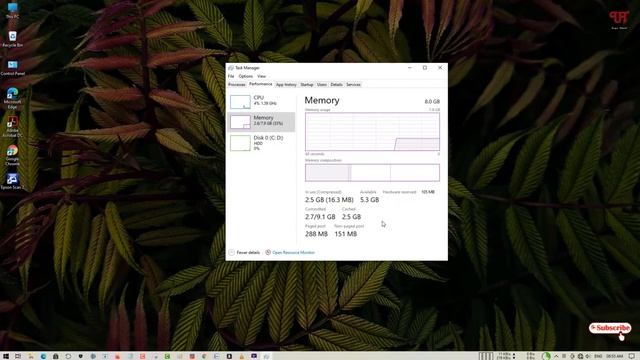The height and width of the screenshot is (360, 640).
Task: Open Microsoft Store from the taskbar
Action: click(56, 356)
